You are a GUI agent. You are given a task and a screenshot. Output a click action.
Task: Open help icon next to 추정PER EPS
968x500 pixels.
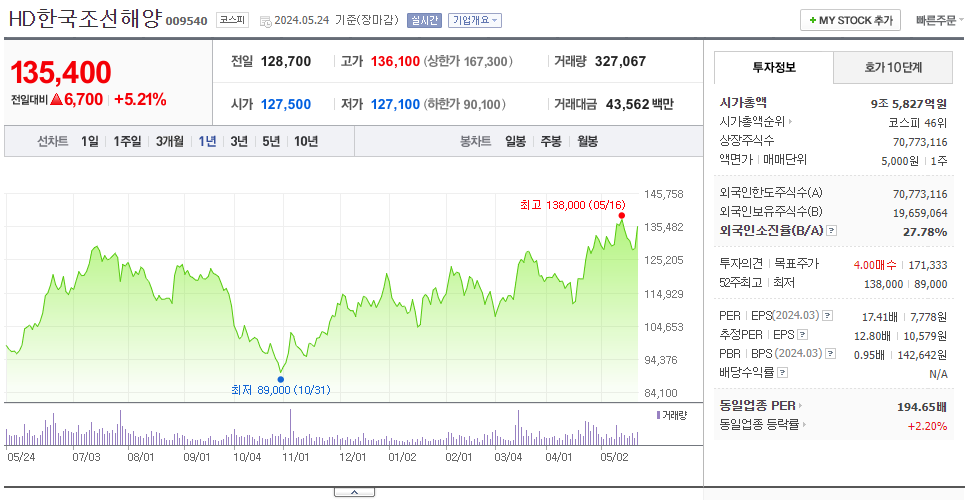click(802, 335)
